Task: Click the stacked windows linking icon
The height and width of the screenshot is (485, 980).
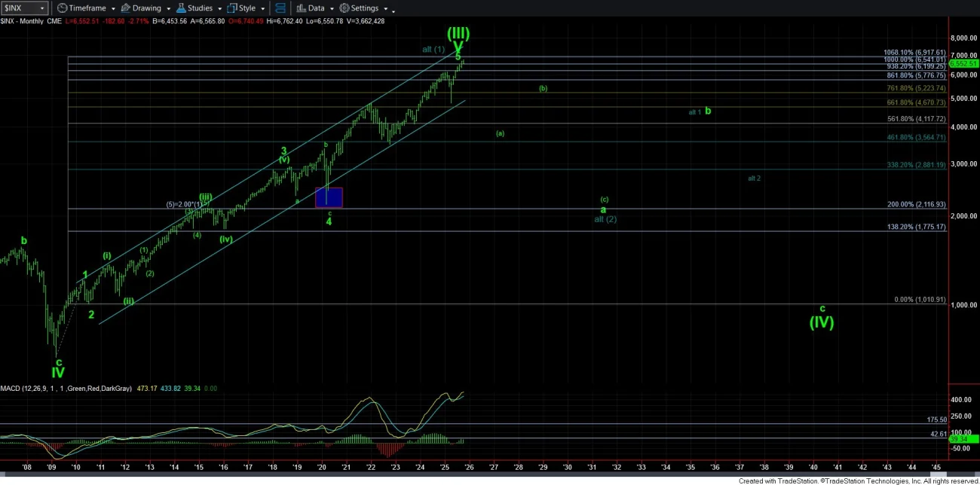Action: [280, 8]
